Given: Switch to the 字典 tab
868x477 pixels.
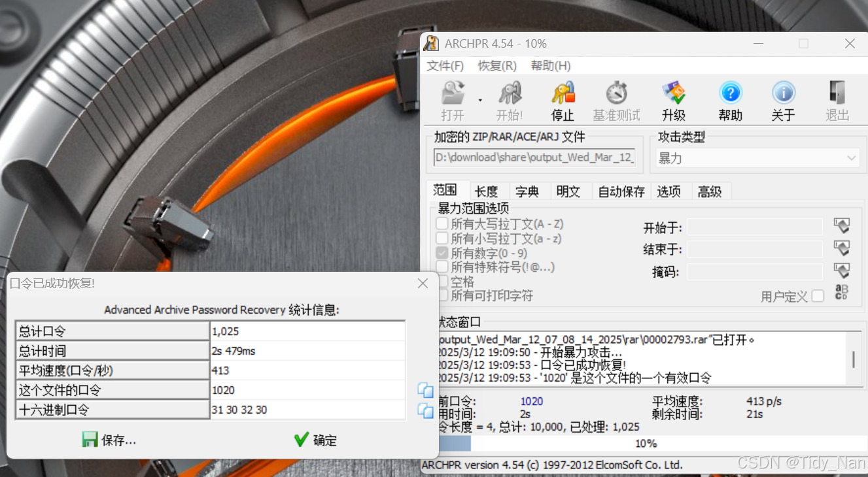Looking at the screenshot, I should click(x=527, y=191).
